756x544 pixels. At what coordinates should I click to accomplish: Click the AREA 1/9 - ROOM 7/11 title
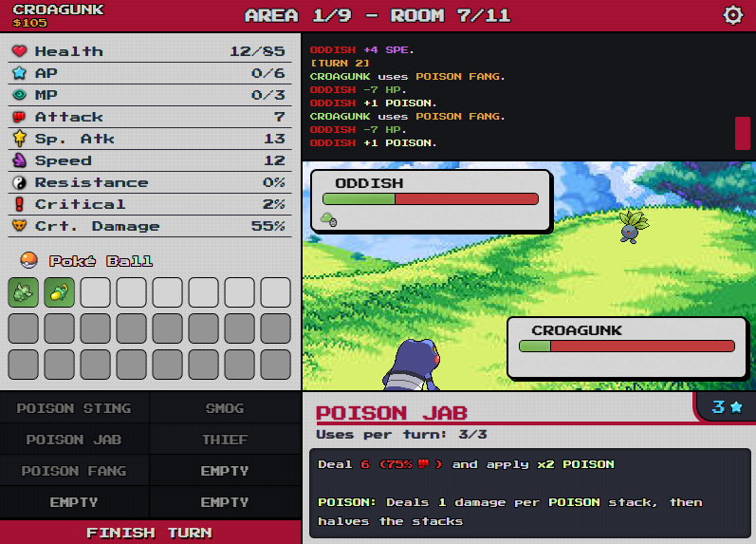[378, 15]
